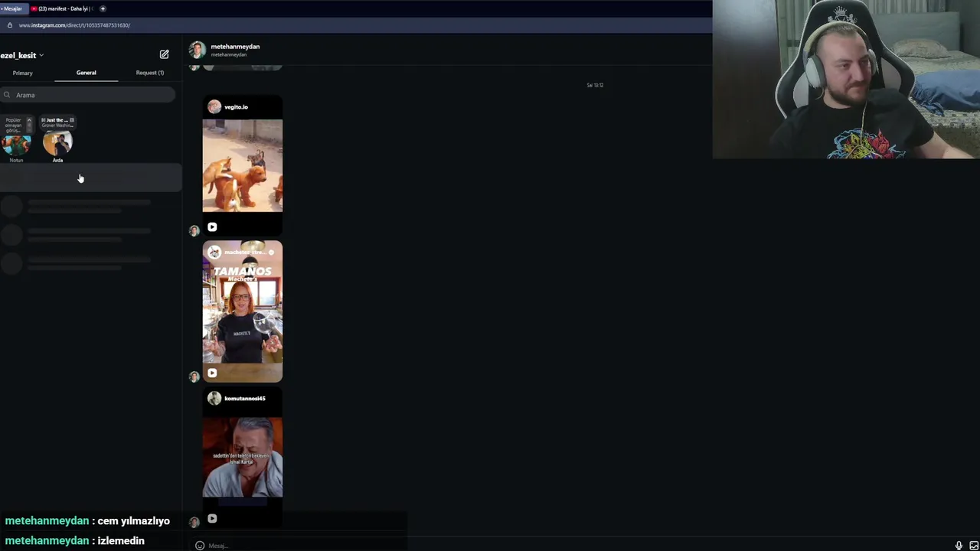The image size is (980, 551).
Task: Select the General inbox tab
Action: click(x=86, y=73)
